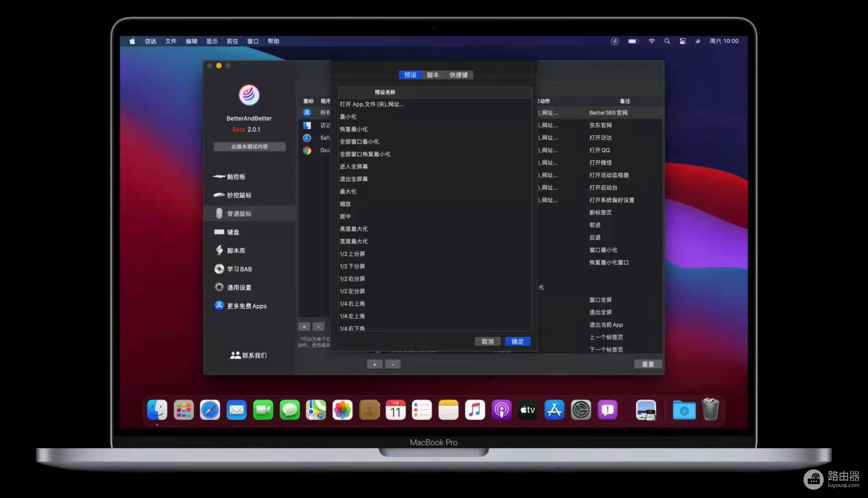The image size is (868, 498).
Task: Select the 1/2 上分屏 preset
Action: tap(435, 254)
